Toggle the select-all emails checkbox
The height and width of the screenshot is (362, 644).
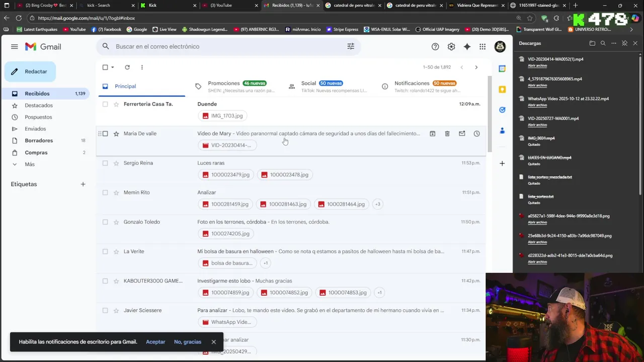(105, 67)
